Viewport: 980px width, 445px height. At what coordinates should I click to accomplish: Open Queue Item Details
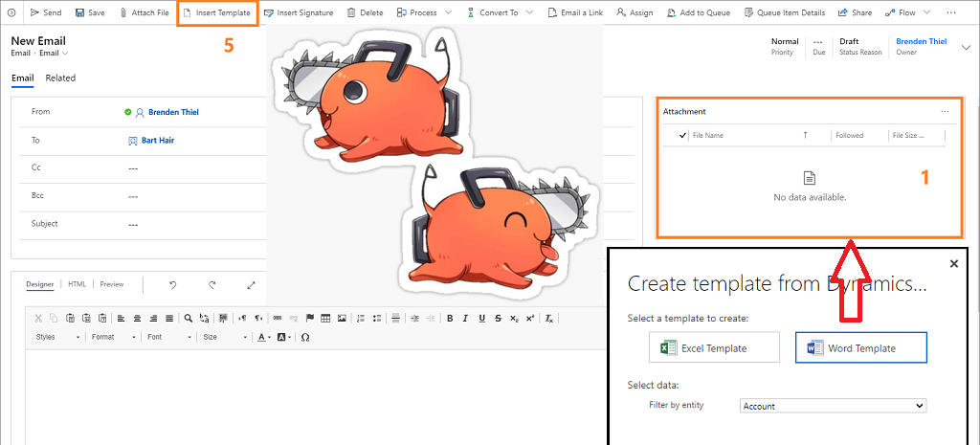point(785,12)
